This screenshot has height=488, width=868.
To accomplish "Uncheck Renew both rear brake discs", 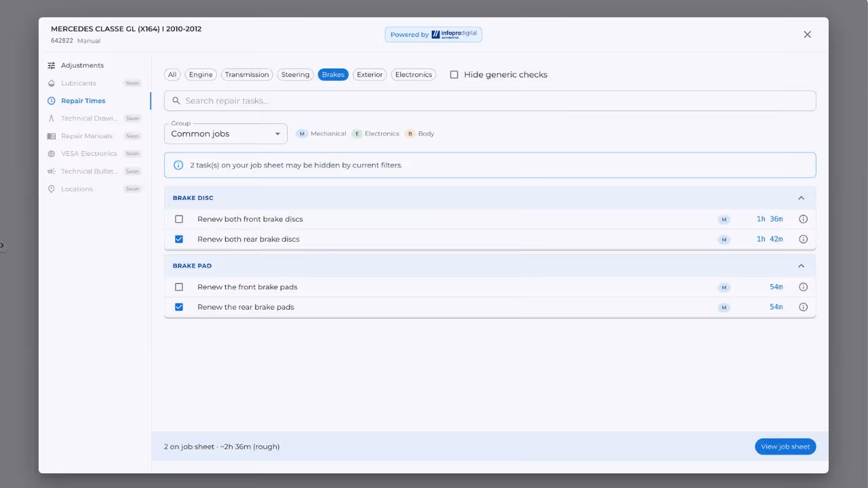I will click(179, 239).
